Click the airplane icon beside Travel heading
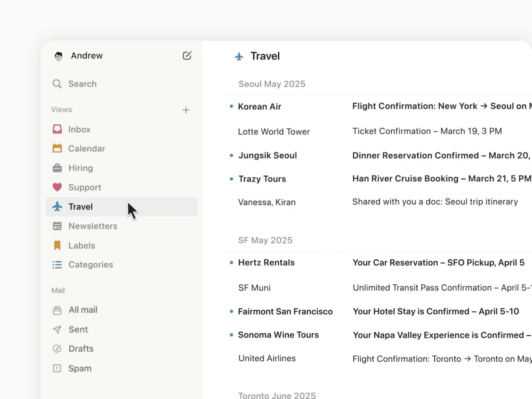 [x=239, y=57]
